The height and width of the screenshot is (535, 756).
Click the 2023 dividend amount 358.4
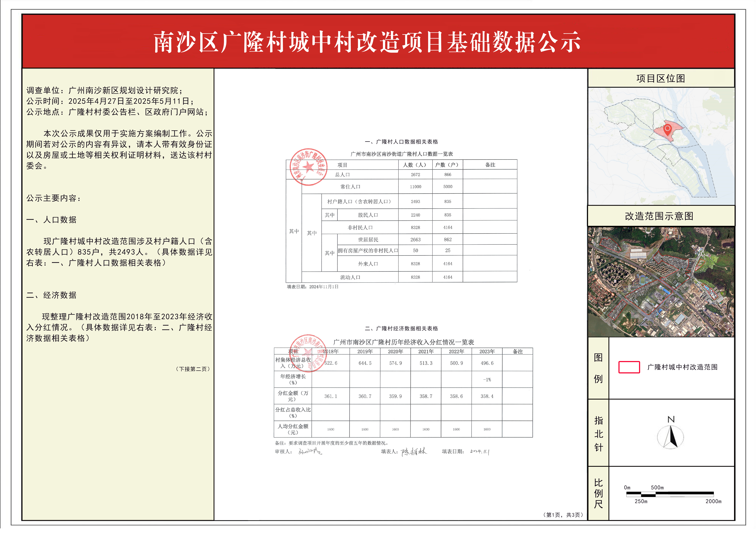coord(487,396)
